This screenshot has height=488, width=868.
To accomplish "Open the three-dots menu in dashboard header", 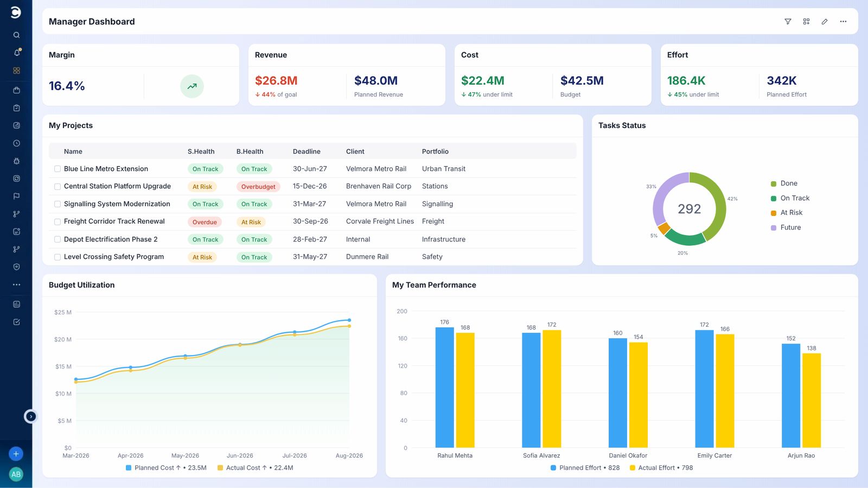I will tap(843, 22).
